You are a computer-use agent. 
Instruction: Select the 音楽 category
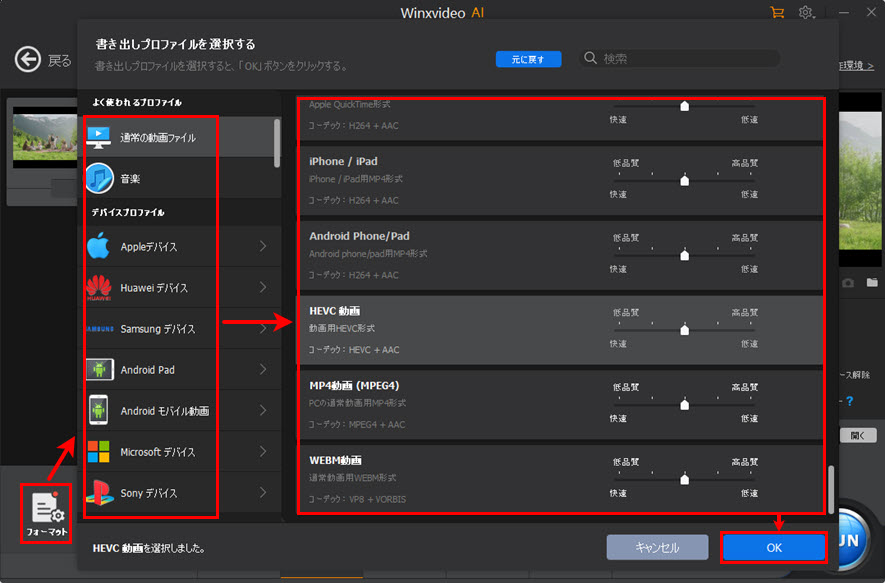179,178
